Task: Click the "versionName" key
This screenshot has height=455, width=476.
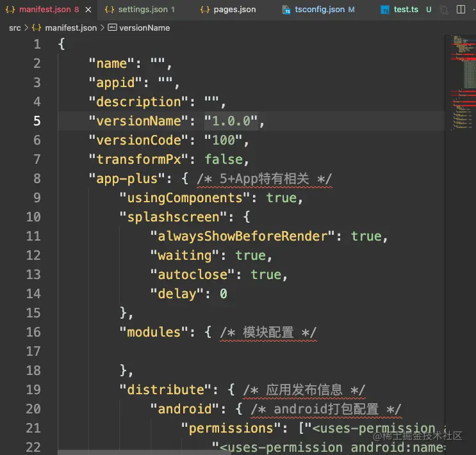Action: tap(138, 121)
